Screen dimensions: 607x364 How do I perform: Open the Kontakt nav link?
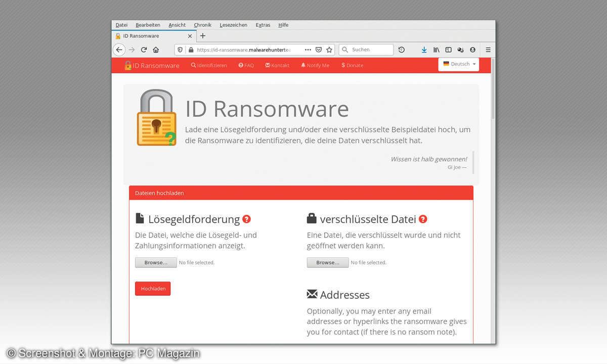277,65
